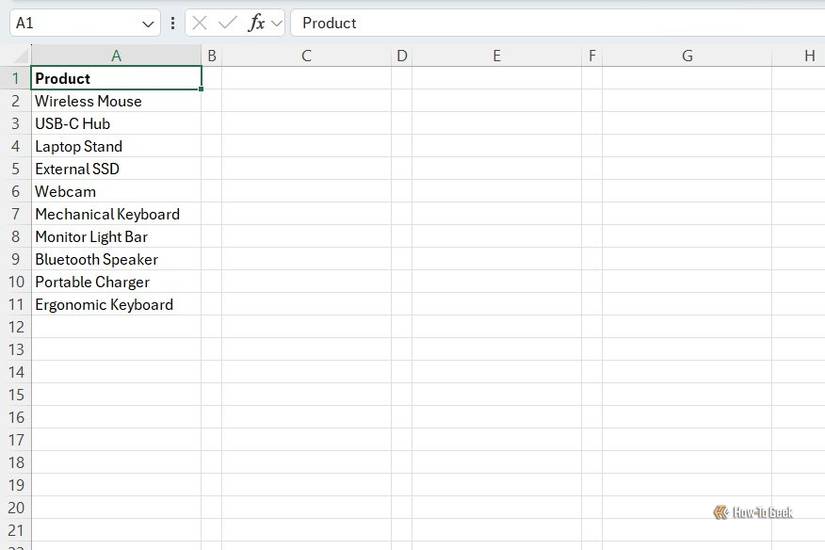Select column B header
The height and width of the screenshot is (550, 825).
click(x=212, y=56)
